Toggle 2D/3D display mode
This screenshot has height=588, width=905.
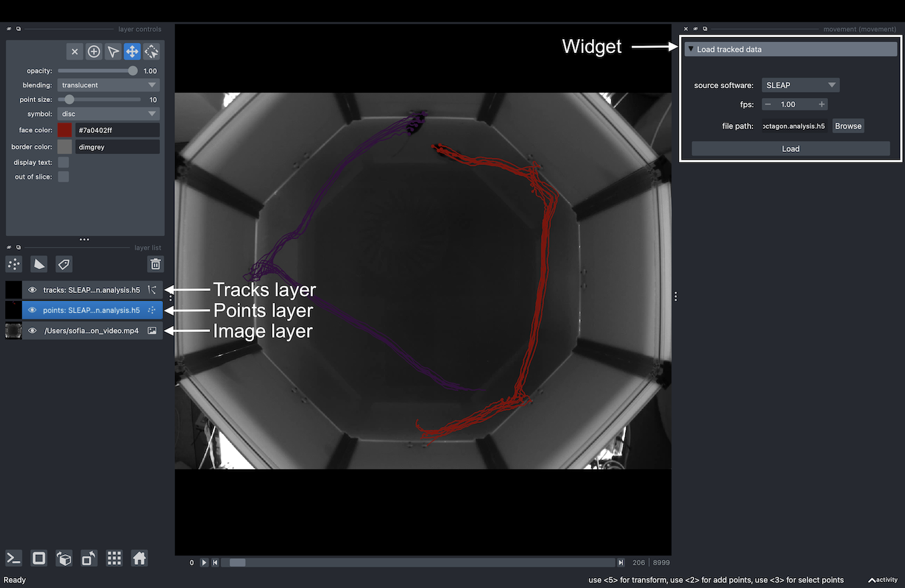click(38, 558)
